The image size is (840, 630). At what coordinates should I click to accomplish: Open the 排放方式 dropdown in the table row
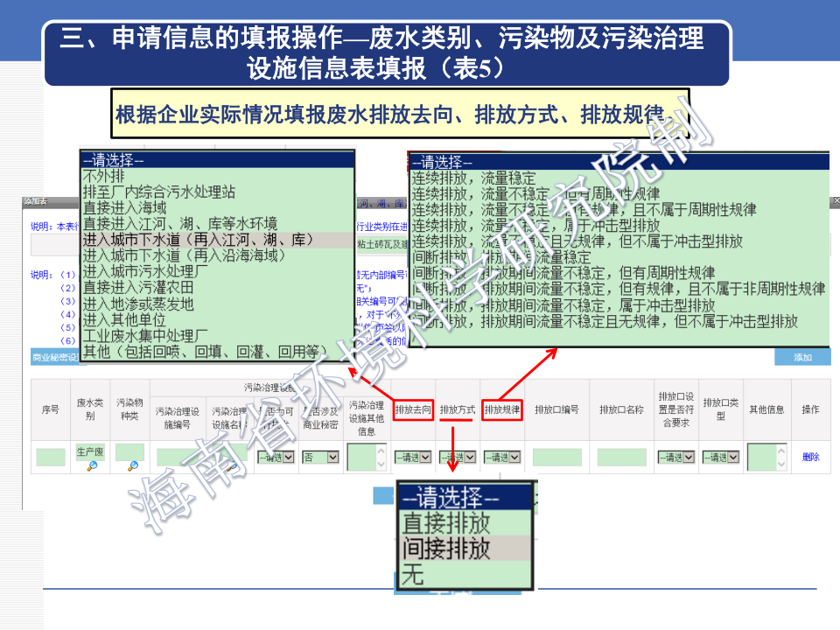click(458, 457)
